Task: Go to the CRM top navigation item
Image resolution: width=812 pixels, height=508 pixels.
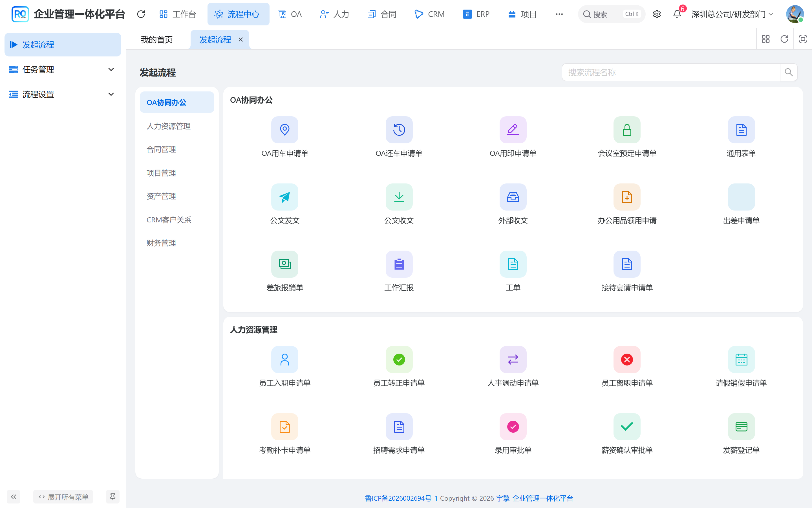Action: 429,14
